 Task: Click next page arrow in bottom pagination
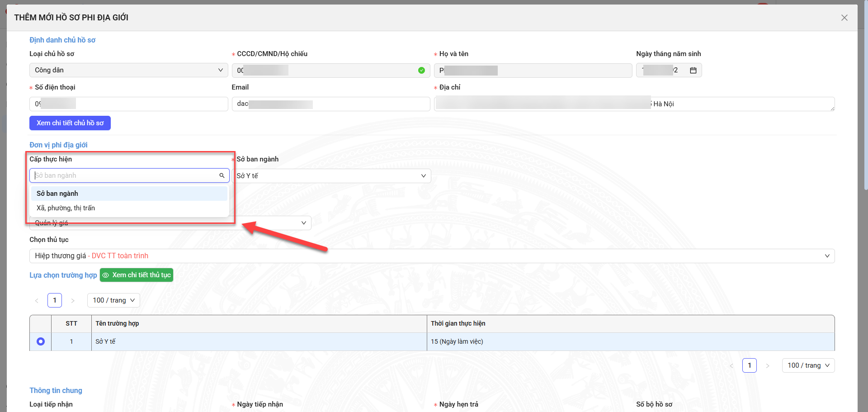pos(767,366)
